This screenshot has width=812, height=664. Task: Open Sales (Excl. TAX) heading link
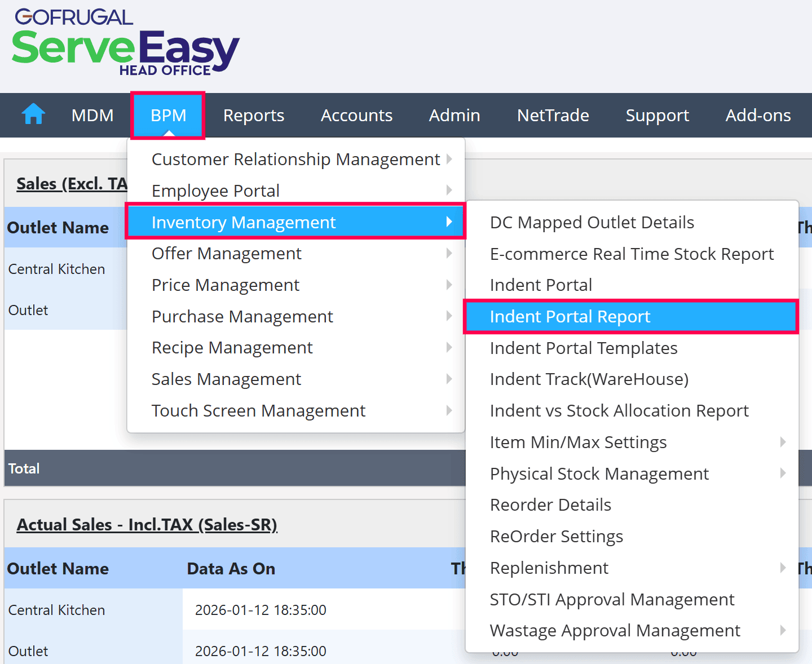(x=72, y=184)
